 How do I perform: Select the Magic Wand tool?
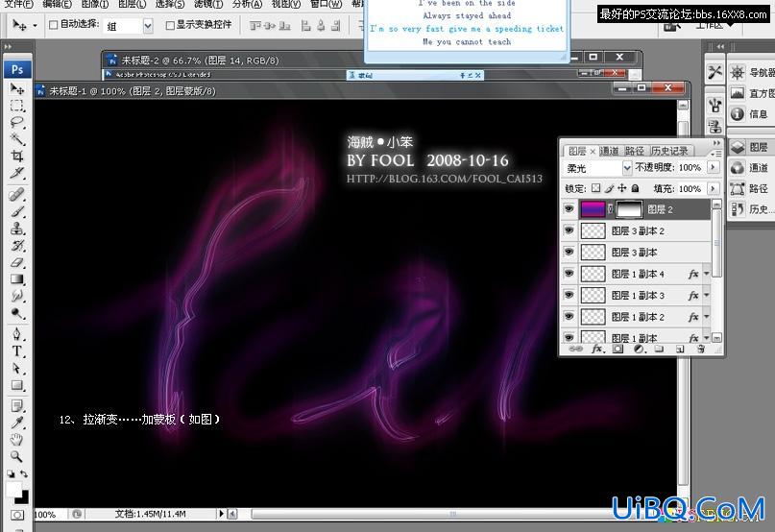tap(17, 139)
